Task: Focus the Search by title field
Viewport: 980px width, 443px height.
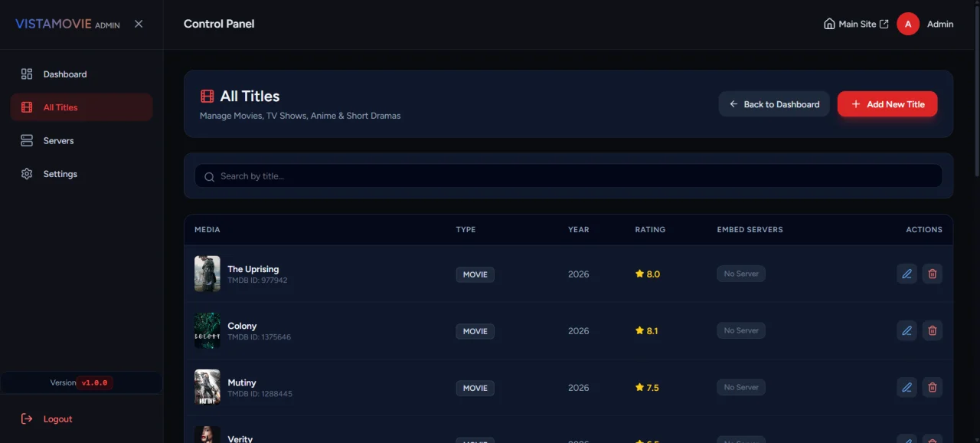Action: [568, 176]
